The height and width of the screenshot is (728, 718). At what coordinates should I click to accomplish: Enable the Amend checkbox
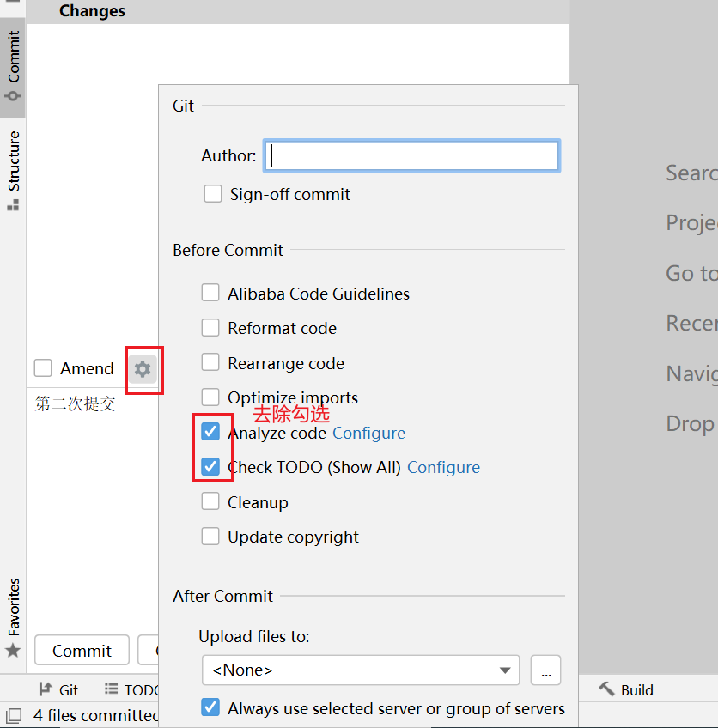[x=43, y=368]
